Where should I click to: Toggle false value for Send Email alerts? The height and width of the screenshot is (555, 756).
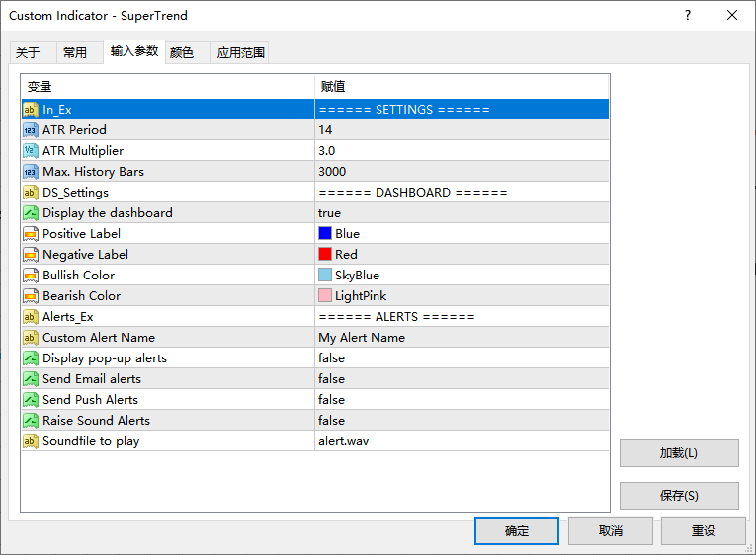462,378
